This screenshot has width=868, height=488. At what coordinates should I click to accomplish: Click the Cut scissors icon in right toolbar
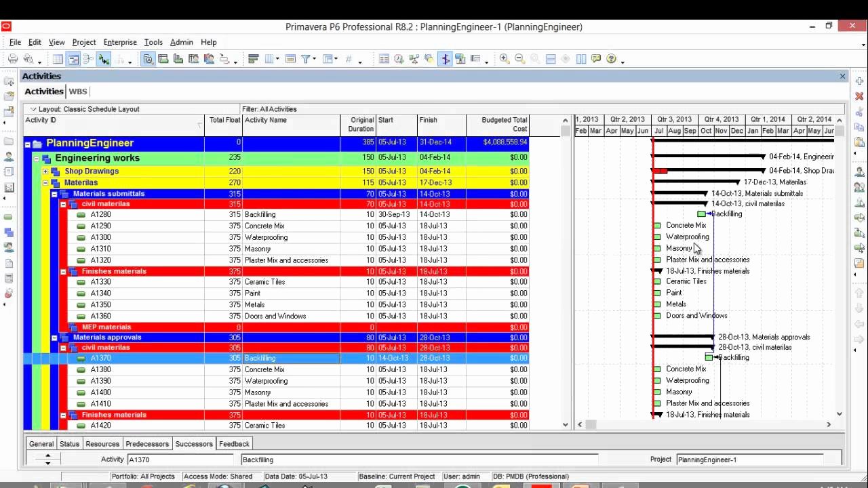pyautogui.click(x=859, y=112)
